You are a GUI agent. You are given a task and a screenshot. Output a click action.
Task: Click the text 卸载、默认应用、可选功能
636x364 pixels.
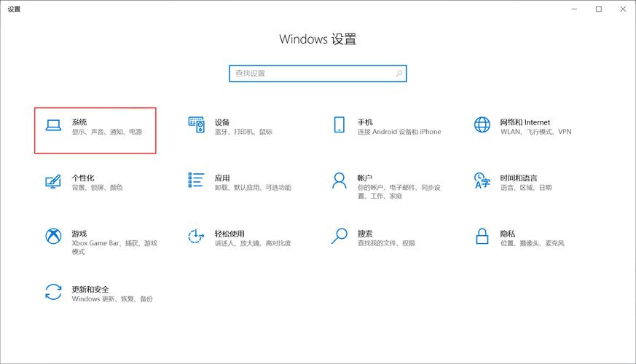coord(253,187)
